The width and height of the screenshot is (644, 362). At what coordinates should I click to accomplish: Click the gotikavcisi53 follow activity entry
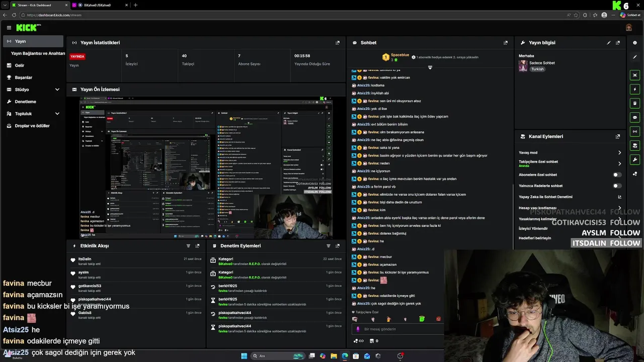[136, 288]
